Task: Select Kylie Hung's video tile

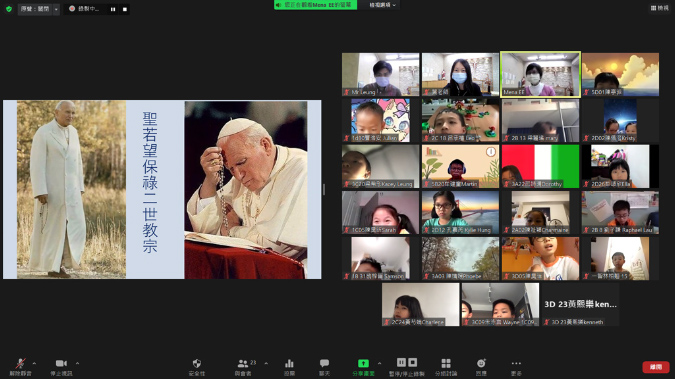Action: click(460, 212)
